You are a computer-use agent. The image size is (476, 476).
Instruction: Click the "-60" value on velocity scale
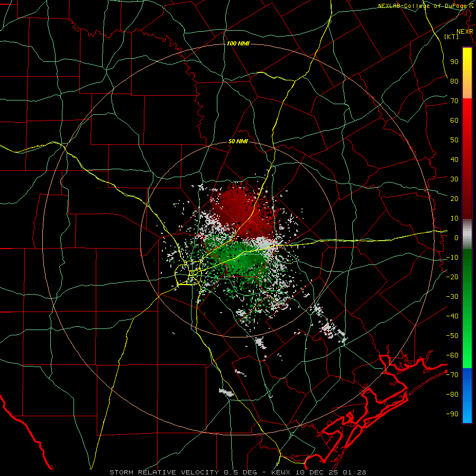pos(452,355)
